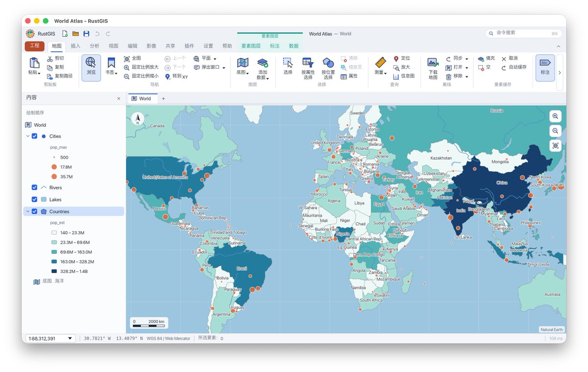588x372 pixels.
Task: Open the map scale dropdown 1:88,312,391
Action: 50,338
